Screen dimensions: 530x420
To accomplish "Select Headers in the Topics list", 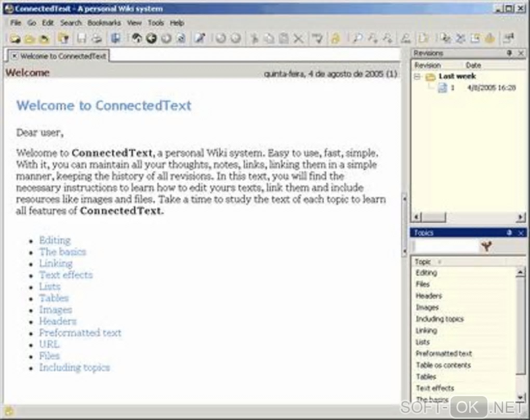I will [429, 296].
